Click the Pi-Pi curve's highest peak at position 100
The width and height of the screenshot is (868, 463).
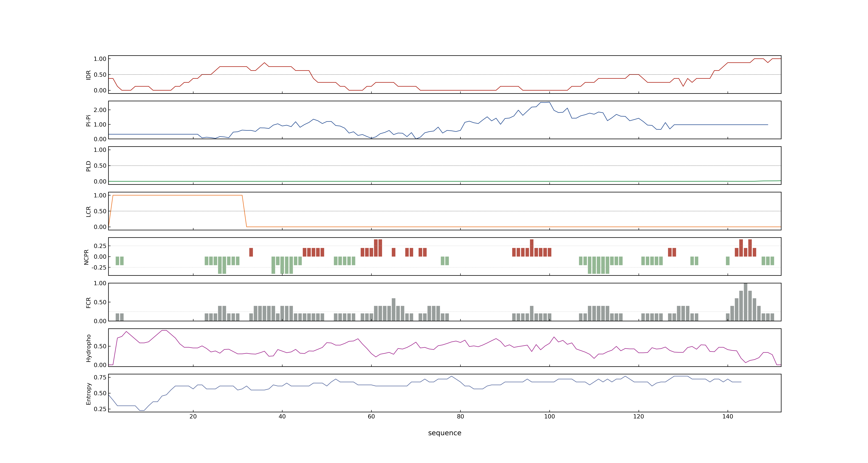click(x=549, y=102)
